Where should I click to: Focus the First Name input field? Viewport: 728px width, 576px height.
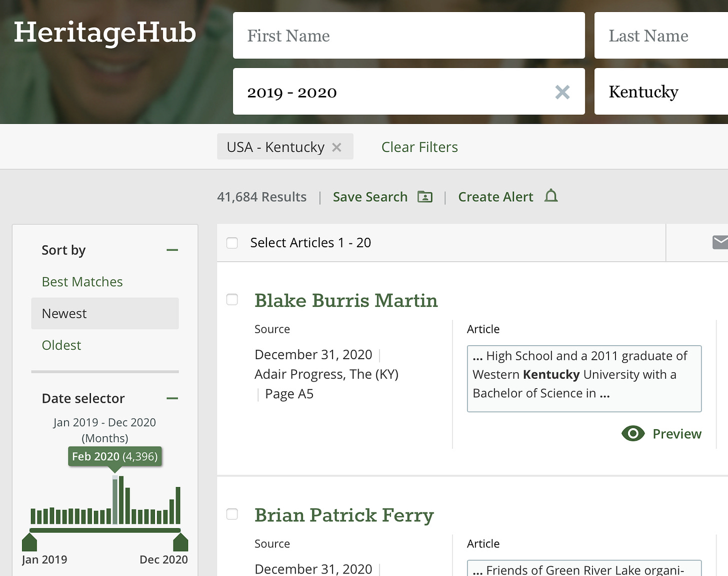409,35
